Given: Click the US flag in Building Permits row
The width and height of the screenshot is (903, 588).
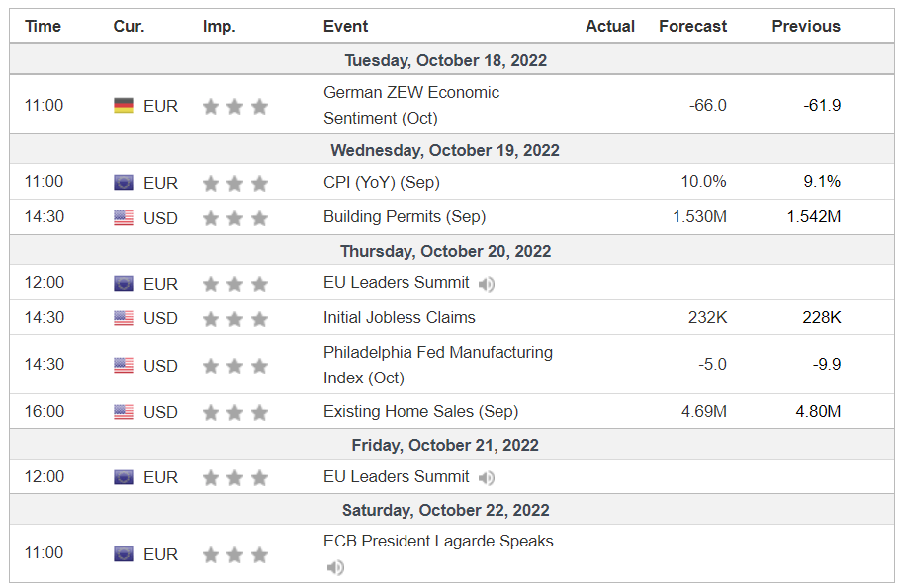Looking at the screenshot, I should [x=124, y=218].
